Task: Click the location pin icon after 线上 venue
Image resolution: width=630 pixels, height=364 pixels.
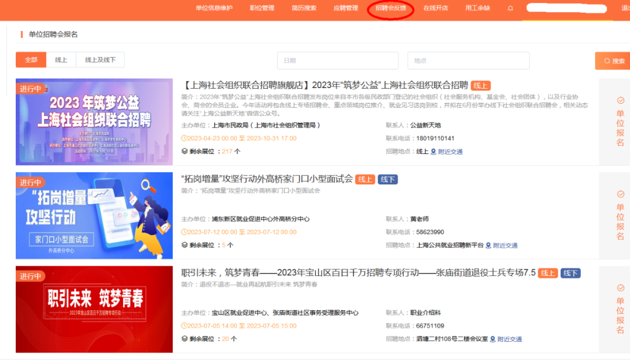Action: click(x=433, y=152)
